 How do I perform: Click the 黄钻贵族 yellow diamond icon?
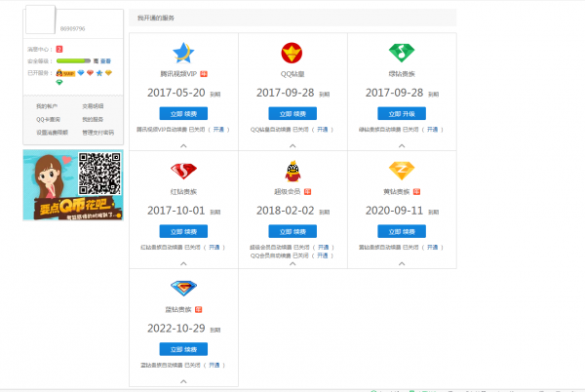tap(402, 171)
